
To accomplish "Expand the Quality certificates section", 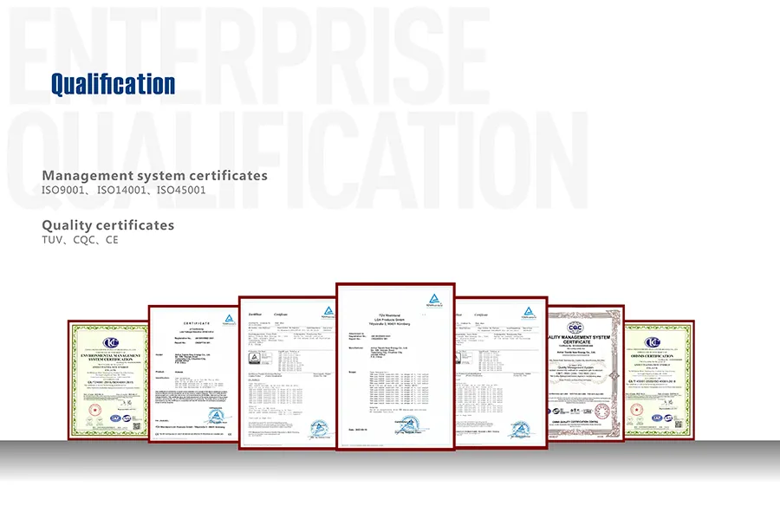I will (x=107, y=224).
